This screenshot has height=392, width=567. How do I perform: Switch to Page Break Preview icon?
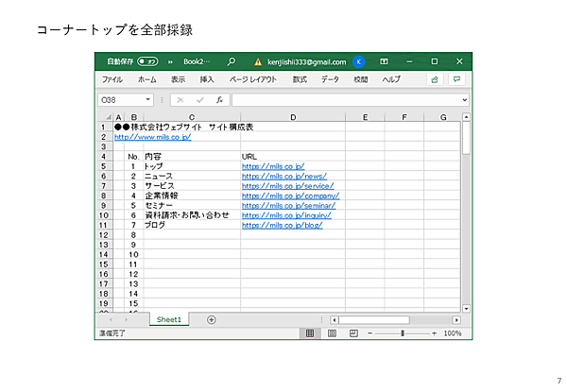point(353,333)
